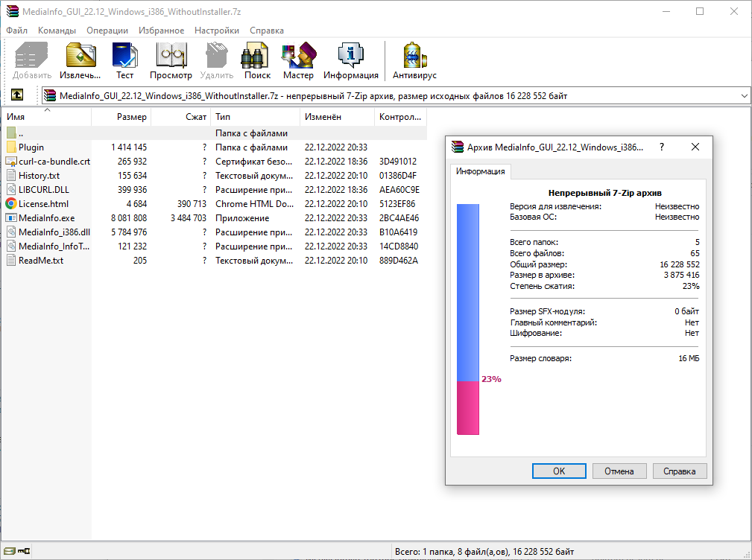Viewport: 752px width, 560px height.
Task: Click the LIBCURL.DLL file icon
Action: (11, 190)
